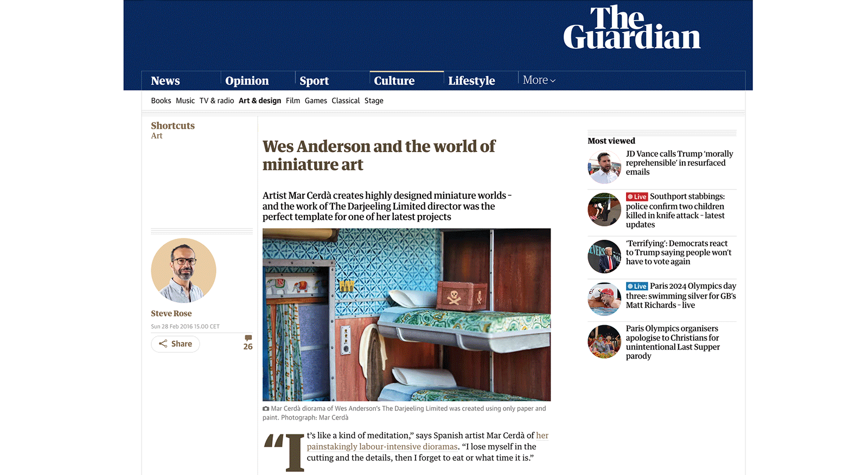Viewport: 868px width, 475px height.
Task: Expand the More navigation menu
Action: click(539, 80)
